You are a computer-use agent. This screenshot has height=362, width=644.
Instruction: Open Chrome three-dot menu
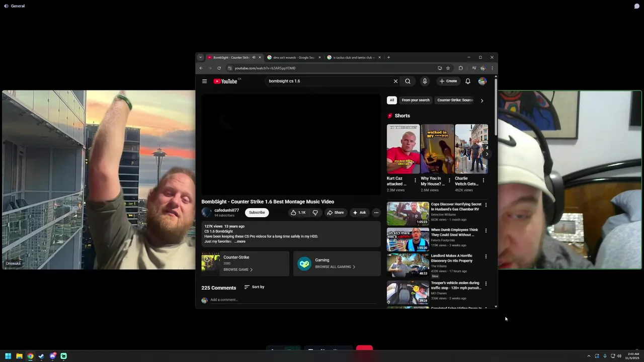tap(492, 68)
